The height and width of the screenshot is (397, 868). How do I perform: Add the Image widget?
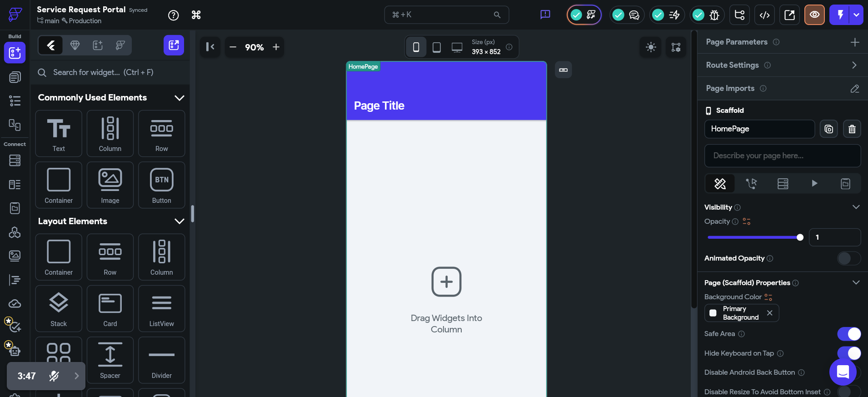110,185
